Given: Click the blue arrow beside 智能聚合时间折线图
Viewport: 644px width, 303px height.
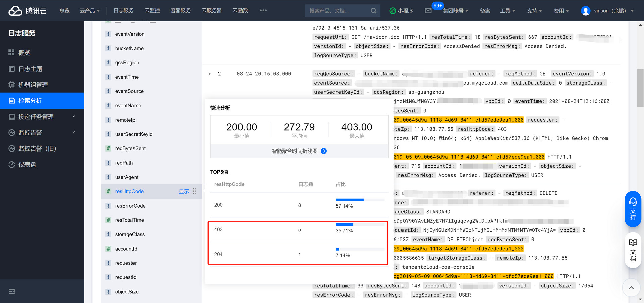Looking at the screenshot, I should click(x=324, y=151).
